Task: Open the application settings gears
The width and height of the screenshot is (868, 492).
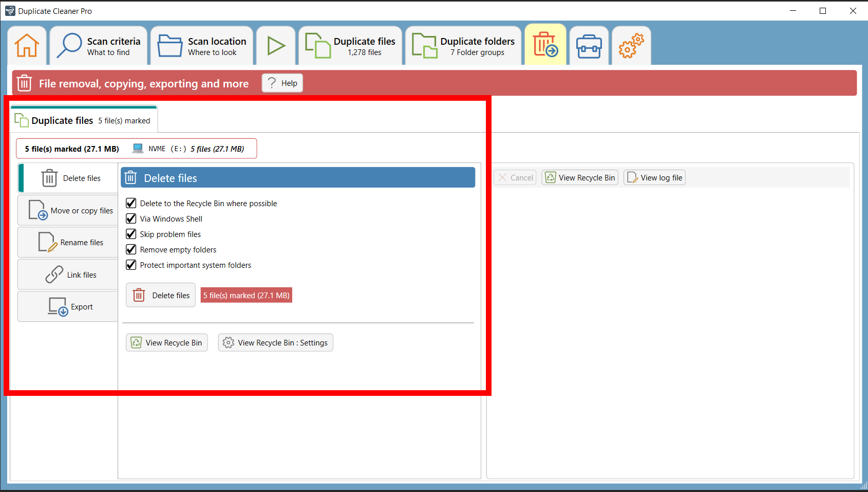Action: click(631, 45)
